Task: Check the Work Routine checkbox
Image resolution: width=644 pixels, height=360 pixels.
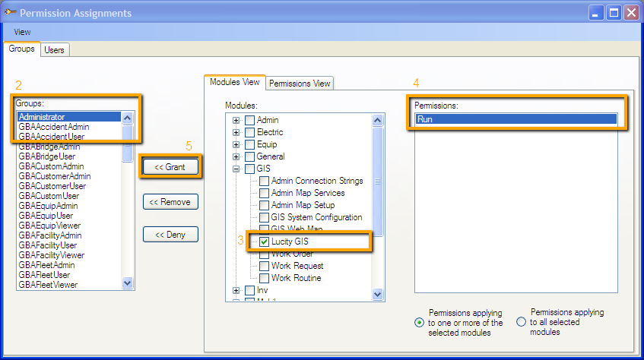Action: [x=264, y=278]
